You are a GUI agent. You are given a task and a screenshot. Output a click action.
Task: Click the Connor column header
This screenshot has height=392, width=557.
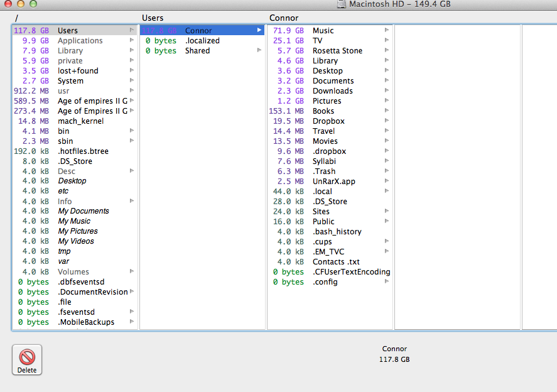pyautogui.click(x=283, y=18)
